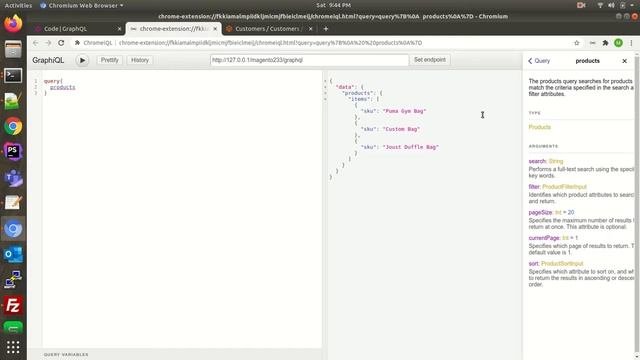Open the Activities overview
The image size is (640, 360).
18,5
